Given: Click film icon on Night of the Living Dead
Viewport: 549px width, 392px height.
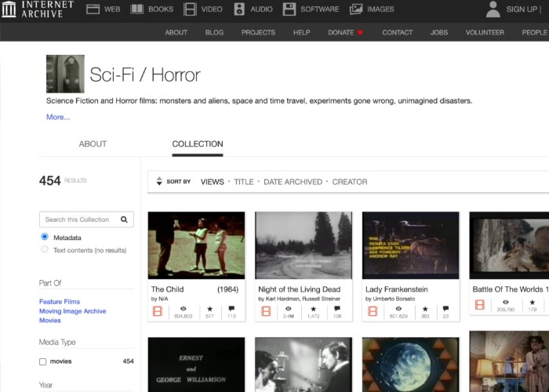Looking at the screenshot, I should click(266, 311).
